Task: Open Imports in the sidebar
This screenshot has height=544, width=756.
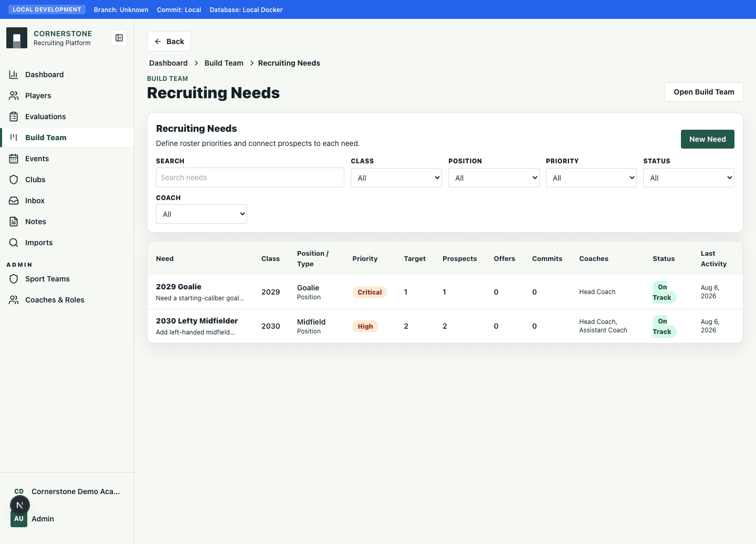Action: (67, 243)
